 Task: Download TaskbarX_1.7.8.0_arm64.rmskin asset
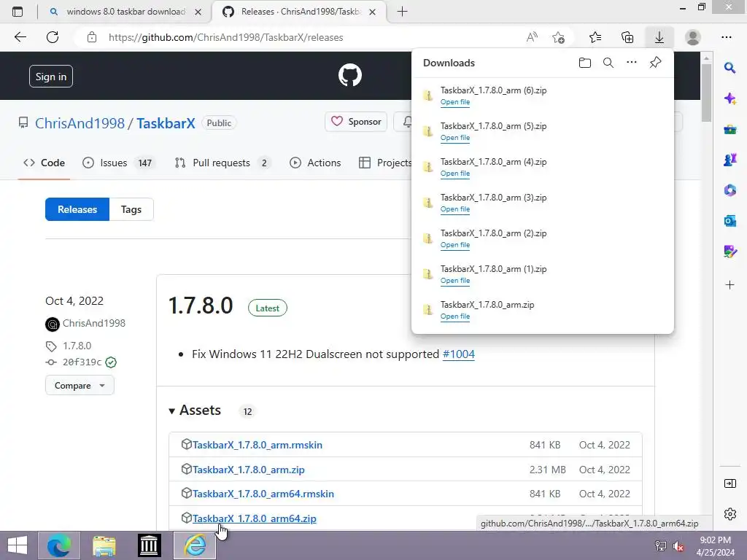click(x=263, y=494)
